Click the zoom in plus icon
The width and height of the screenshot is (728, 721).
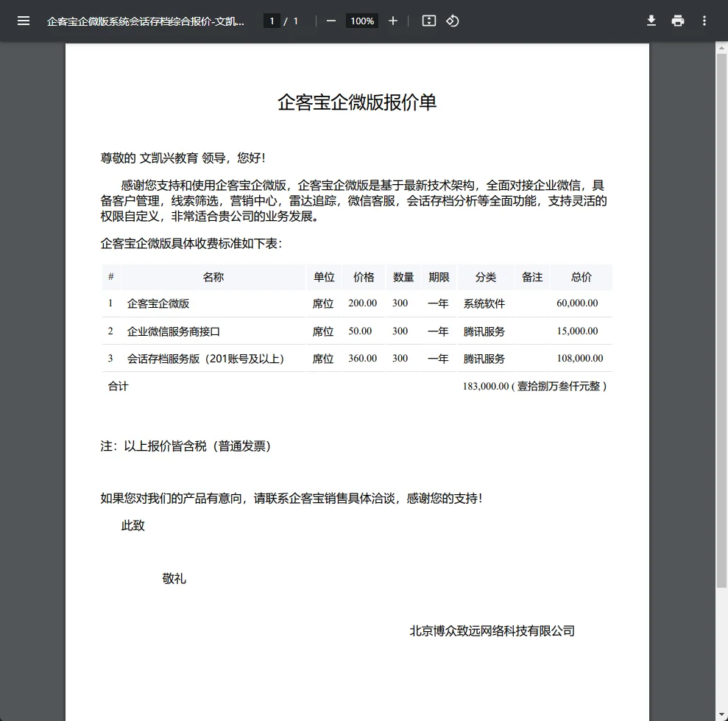393,21
